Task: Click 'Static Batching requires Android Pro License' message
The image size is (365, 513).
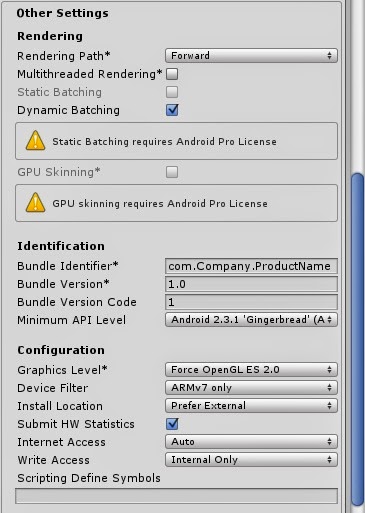Action: [164, 142]
